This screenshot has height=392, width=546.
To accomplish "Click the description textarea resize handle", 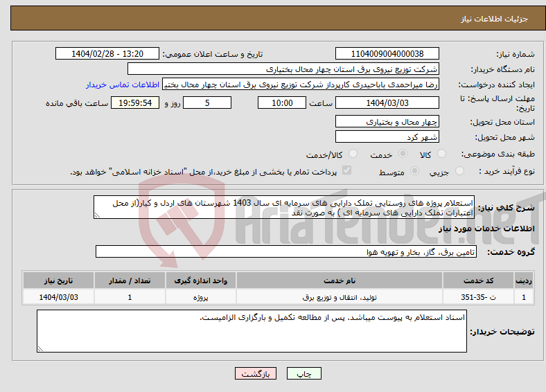I will [97, 215].
